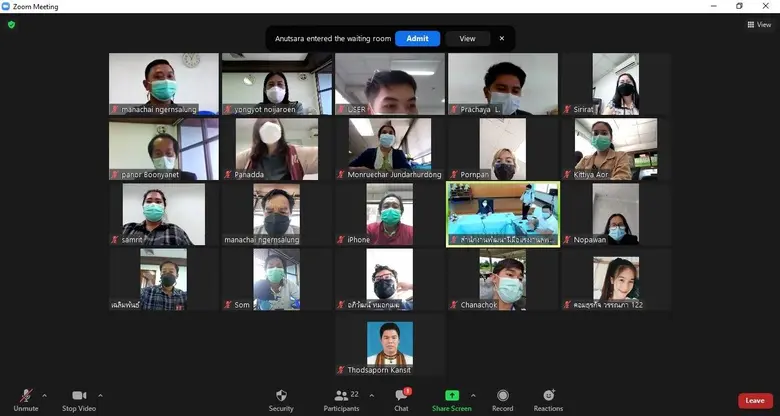Open the Security shield menu
This screenshot has width=780, height=416.
point(281,399)
